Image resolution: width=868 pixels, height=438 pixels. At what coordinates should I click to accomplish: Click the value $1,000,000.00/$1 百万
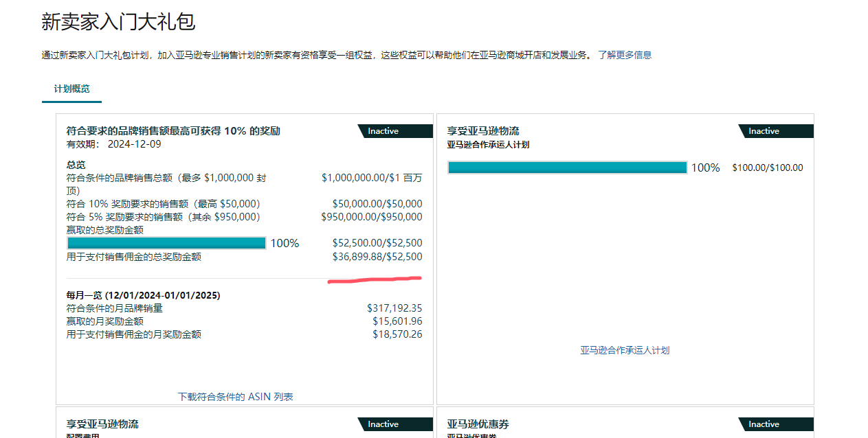(372, 178)
